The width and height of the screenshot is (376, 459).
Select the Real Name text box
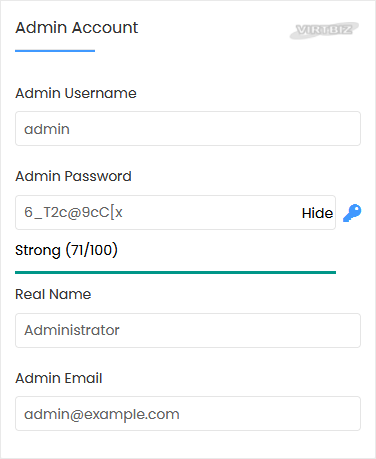coord(188,330)
